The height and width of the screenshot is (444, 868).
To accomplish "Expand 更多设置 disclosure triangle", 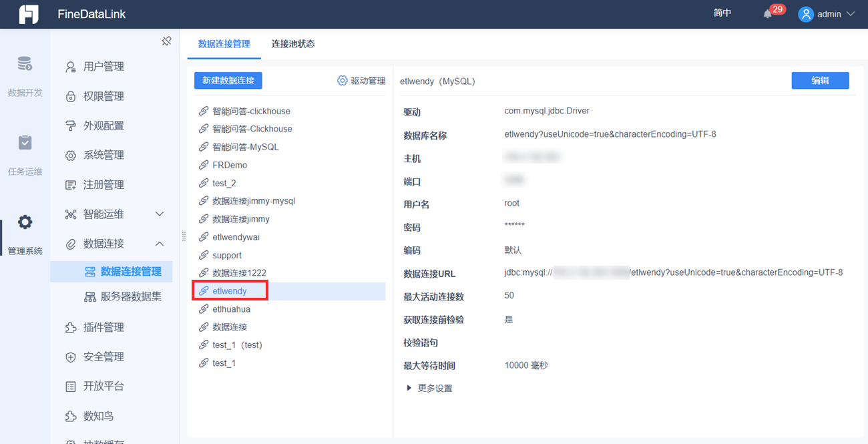I will (x=409, y=388).
